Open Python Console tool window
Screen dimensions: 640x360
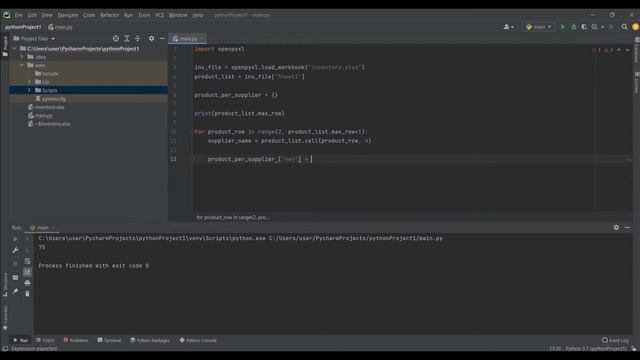tap(198, 340)
